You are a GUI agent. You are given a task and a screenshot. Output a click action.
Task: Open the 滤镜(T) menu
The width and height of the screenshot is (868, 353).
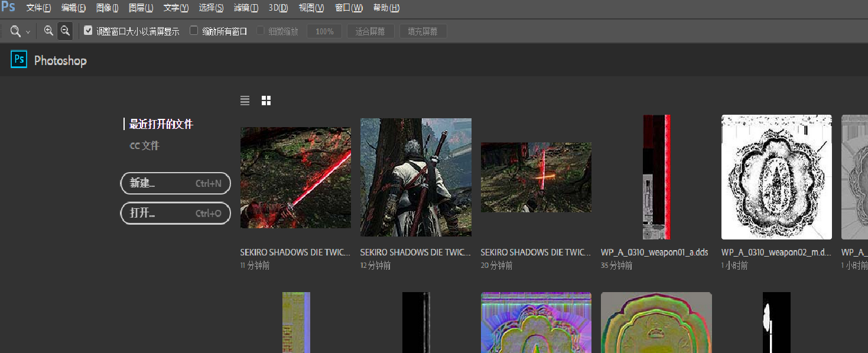[246, 8]
